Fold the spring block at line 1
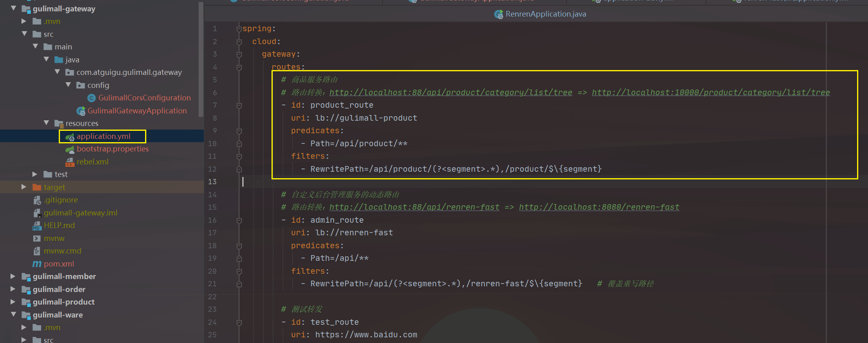 click(239, 29)
